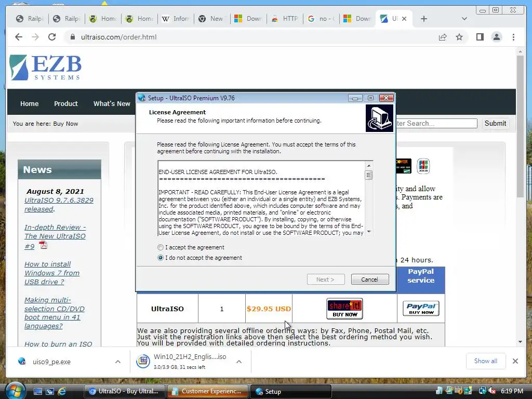Switch to the Infor Wikipedia tab
The image size is (532, 399).
point(176,19)
